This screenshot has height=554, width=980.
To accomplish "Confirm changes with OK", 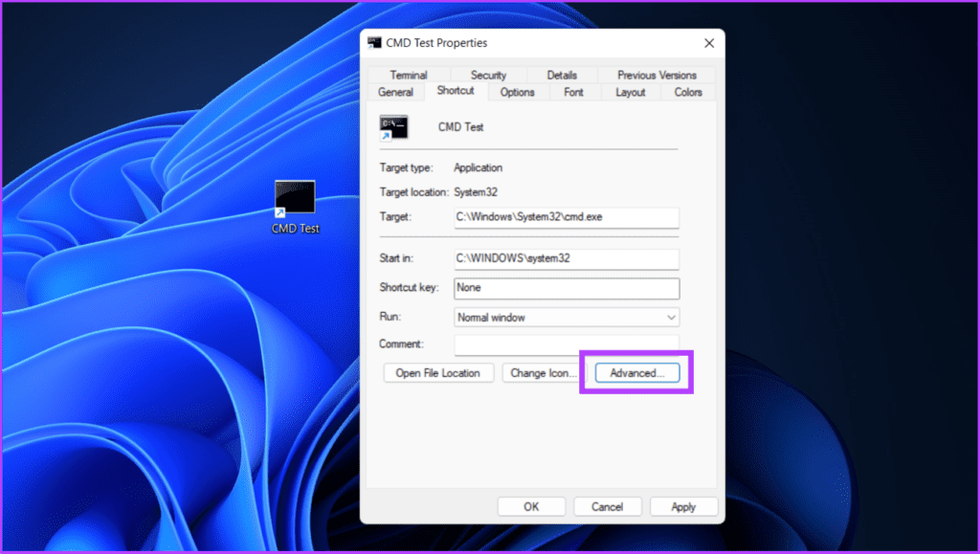I will 531,506.
